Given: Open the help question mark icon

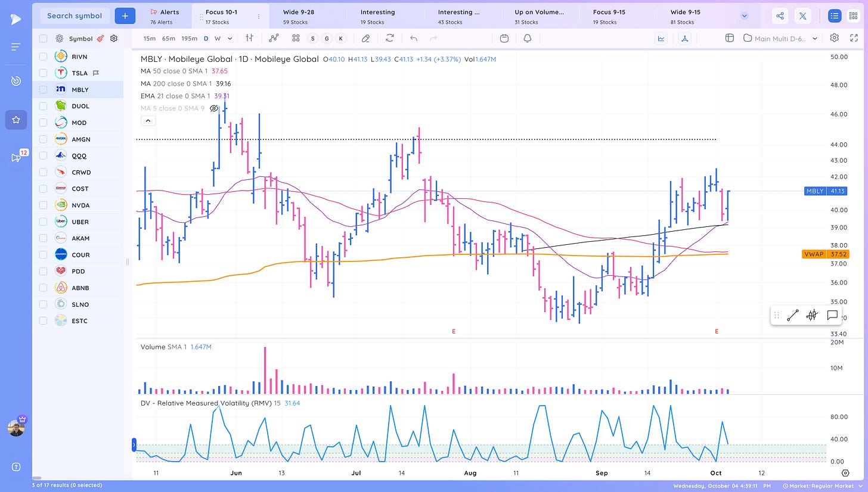Looking at the screenshot, I should [x=16, y=467].
